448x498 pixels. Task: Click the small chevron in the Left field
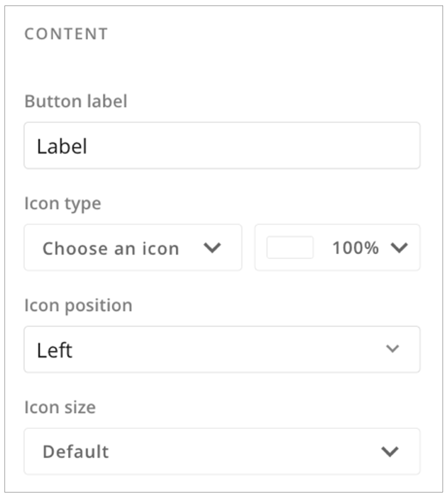[392, 349]
